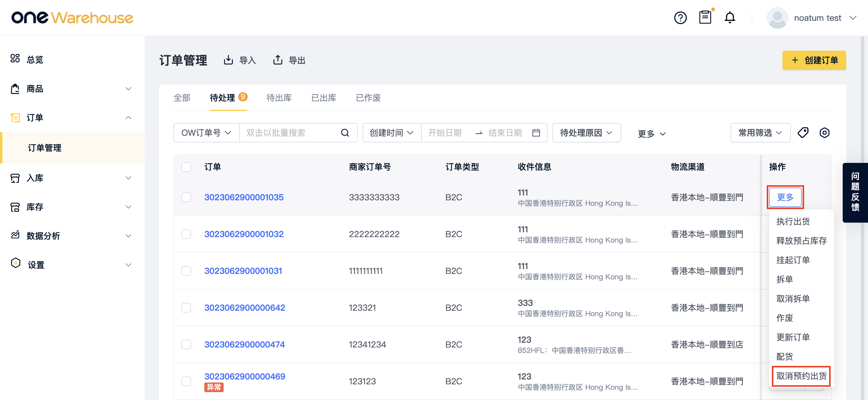Switch to the 已作废 tab
868x400 pixels.
[368, 98]
